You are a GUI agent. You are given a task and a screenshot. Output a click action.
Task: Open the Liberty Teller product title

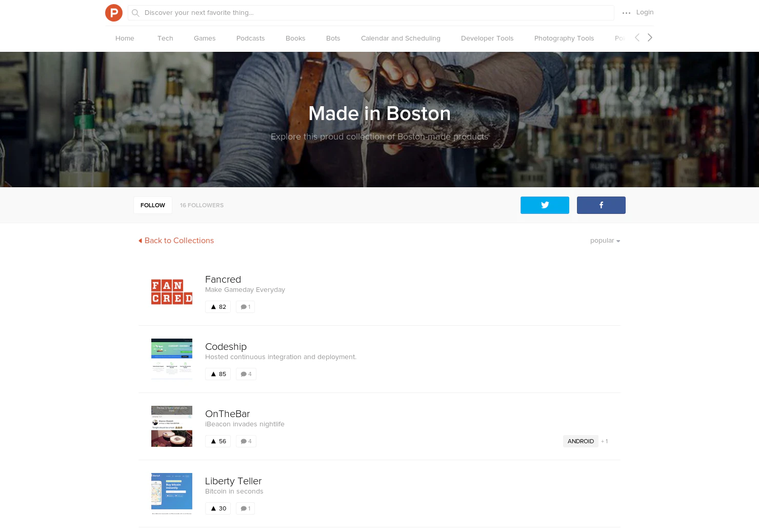tap(233, 481)
